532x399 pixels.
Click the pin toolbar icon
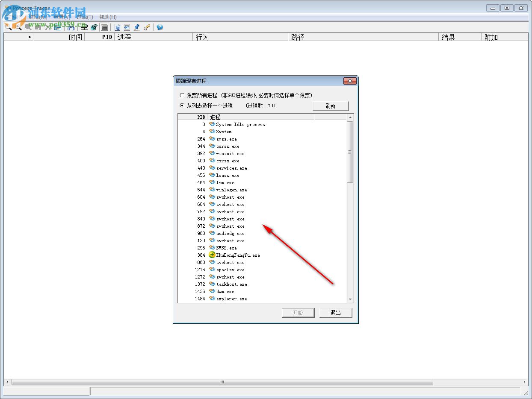tap(136, 27)
